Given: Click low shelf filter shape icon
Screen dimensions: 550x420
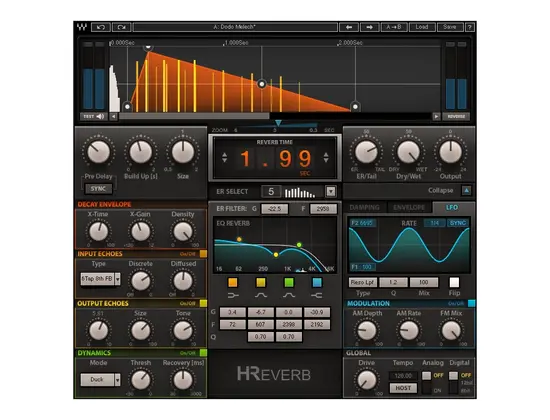Looking at the screenshot, I should [233, 296].
